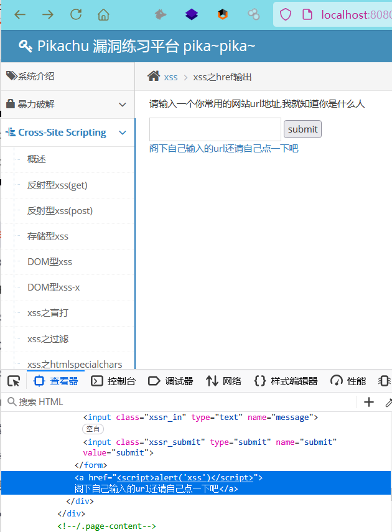Click the 空白 whitespace badge in markup
392x532 pixels.
pyautogui.click(x=93, y=429)
